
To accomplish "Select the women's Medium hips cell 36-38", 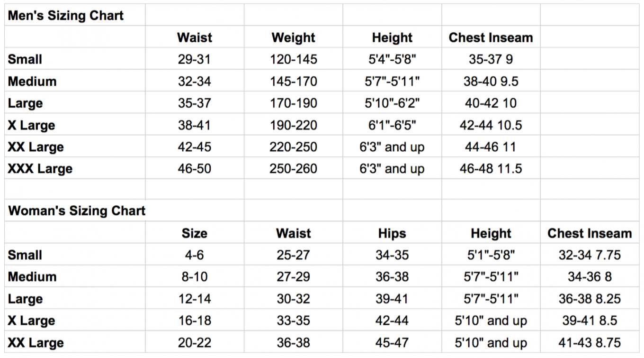I will pos(392,277).
